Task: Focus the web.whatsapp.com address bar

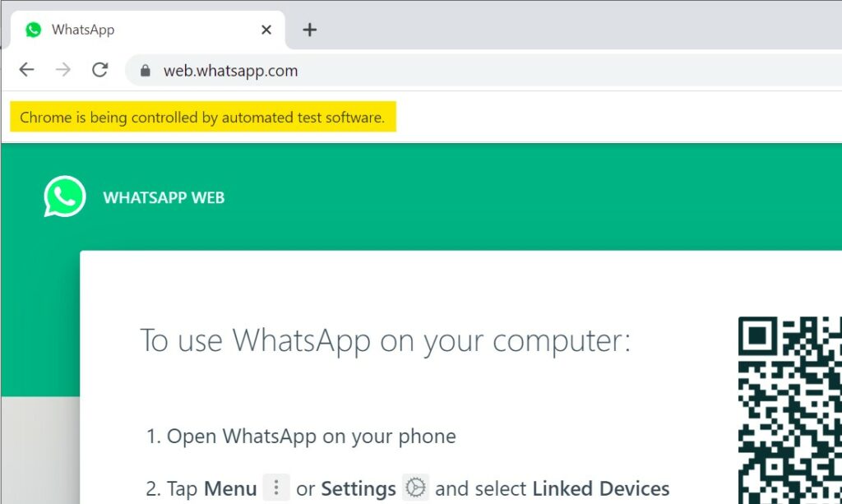Action: click(483, 71)
